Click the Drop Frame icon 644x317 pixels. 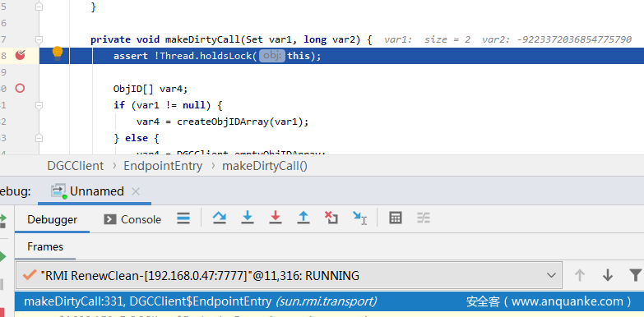coord(331,218)
